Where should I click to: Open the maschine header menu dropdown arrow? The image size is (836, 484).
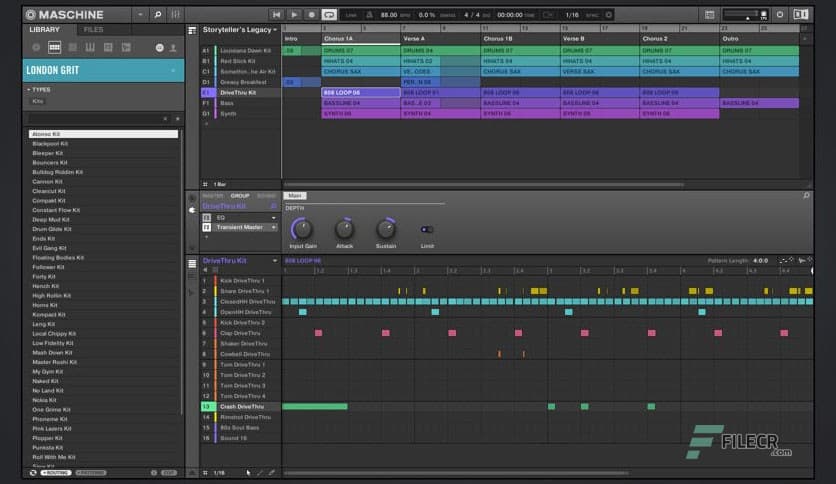(140, 15)
